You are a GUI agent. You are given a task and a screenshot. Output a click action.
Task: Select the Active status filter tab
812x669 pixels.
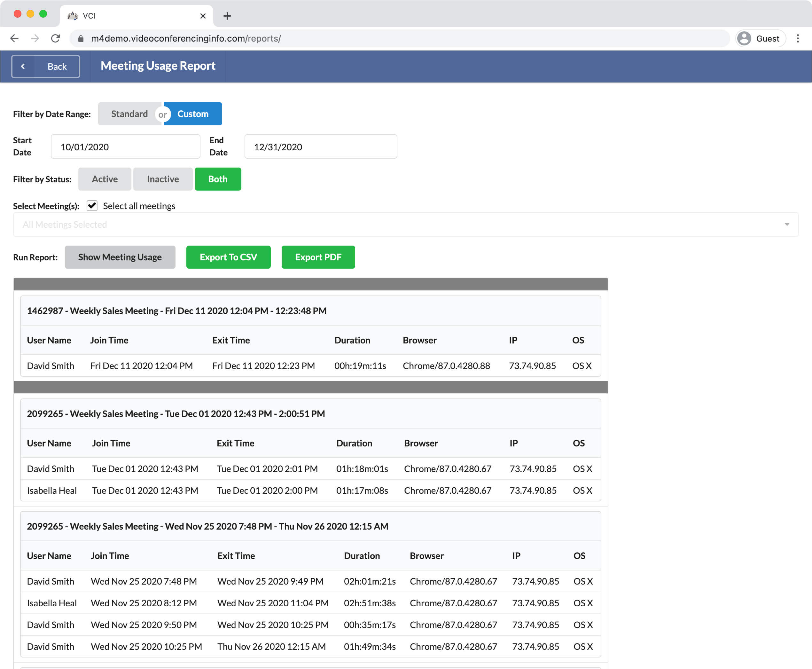(x=105, y=179)
